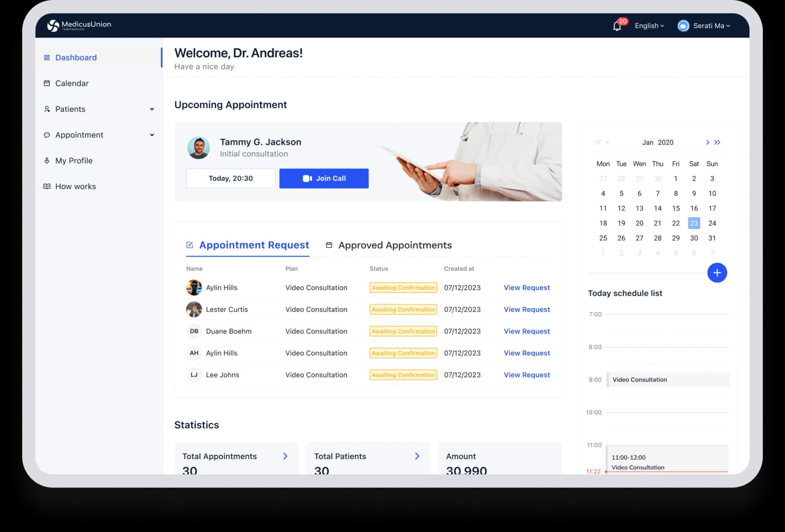Go to previous month arrow
The height and width of the screenshot is (532, 785).
coord(608,142)
